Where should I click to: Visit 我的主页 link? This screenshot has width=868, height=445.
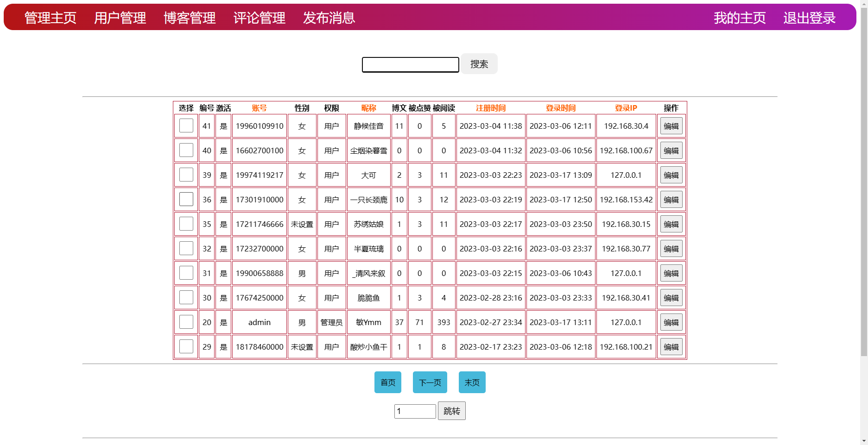point(740,18)
